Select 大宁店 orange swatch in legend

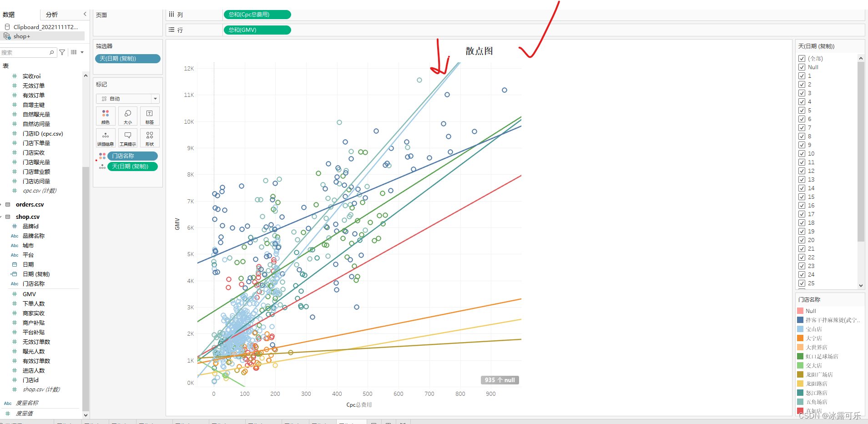pyautogui.click(x=800, y=338)
